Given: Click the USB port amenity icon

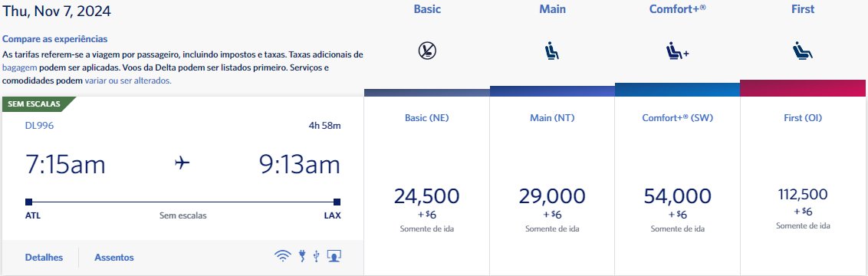Looking at the screenshot, I should pyautogui.click(x=316, y=255).
